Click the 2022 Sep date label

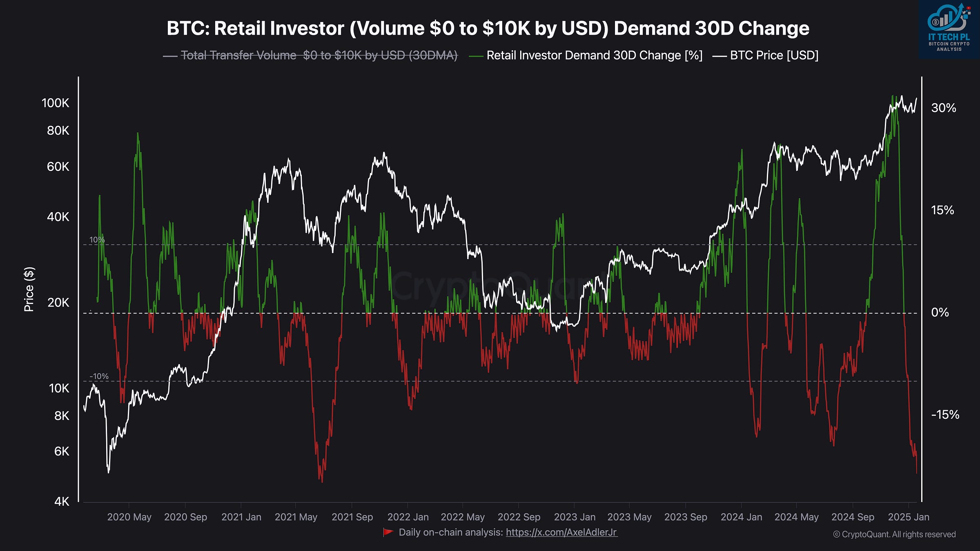click(x=519, y=517)
